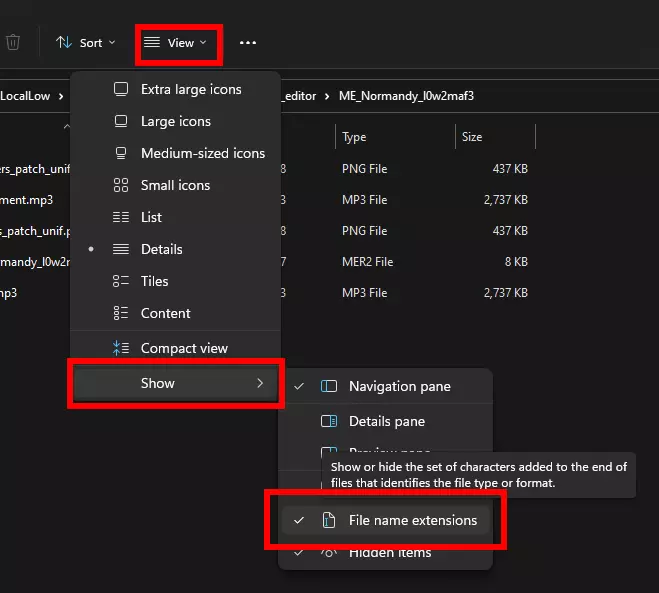Enable the Details pane option
This screenshot has width=659, height=593.
point(386,421)
